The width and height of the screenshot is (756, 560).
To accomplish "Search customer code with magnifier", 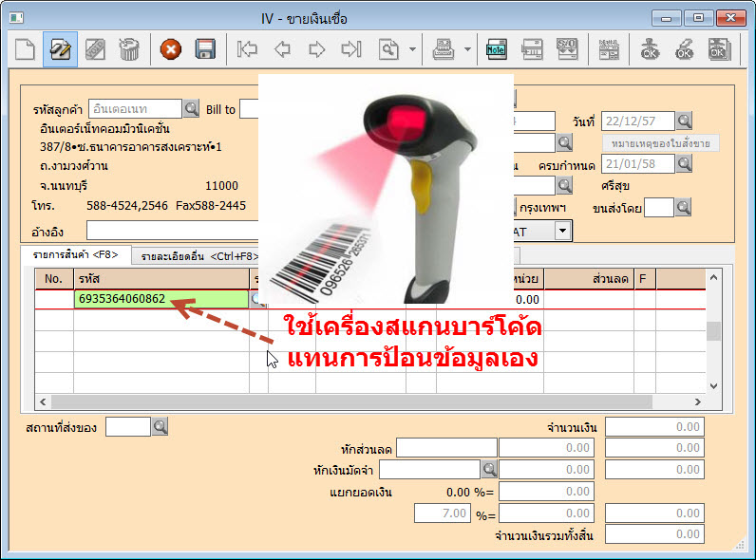I will tap(192, 109).
